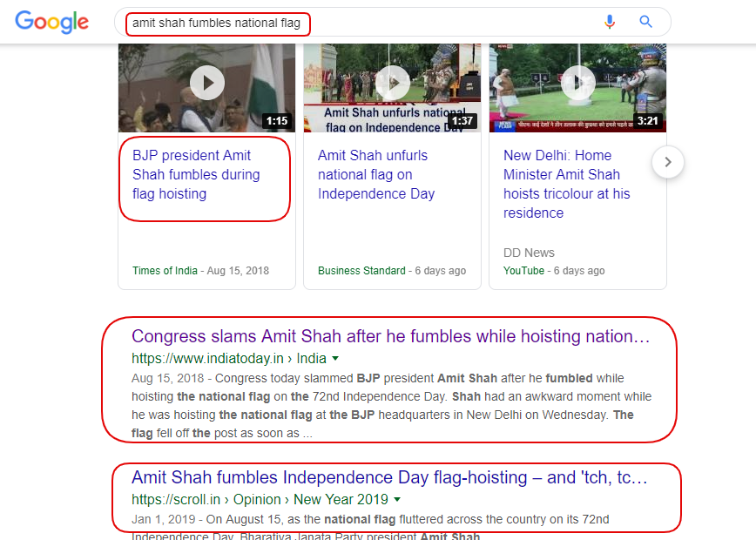Play the 1:15 Amit Shah fumbles video
The image size is (756, 540).
207,83
